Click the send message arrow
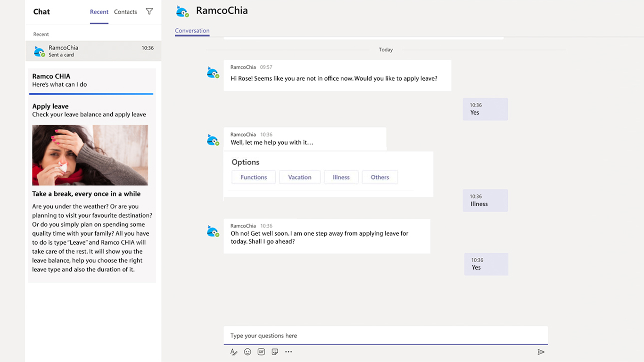This screenshot has width=644, height=362. (x=541, y=352)
